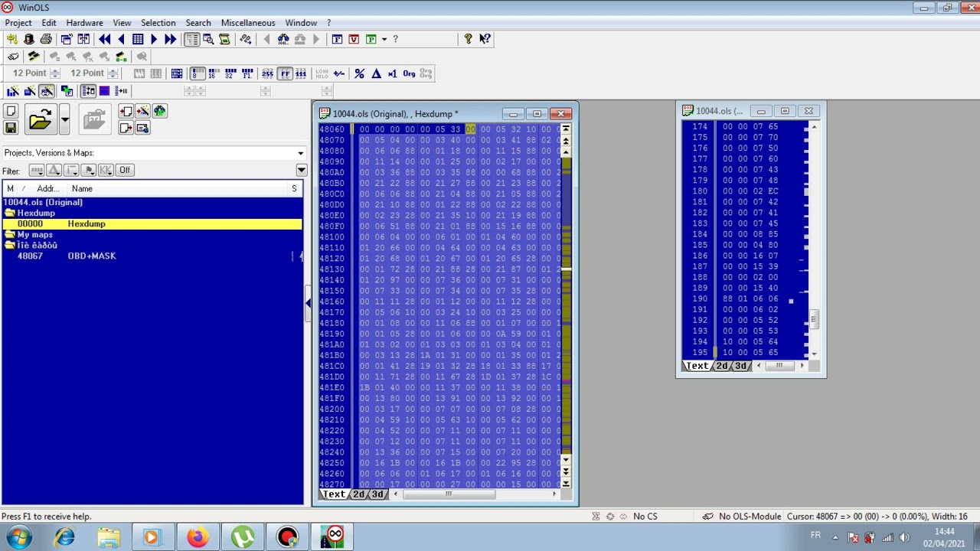Turn filter Off button
980x551 pixels.
(125, 170)
